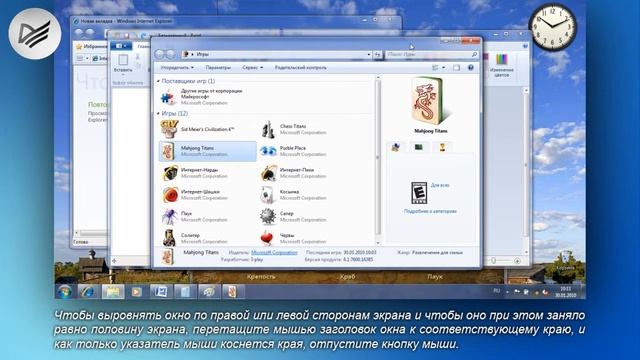Click the search magnifier icon in Games window
640x360 pixels.
click(x=474, y=54)
